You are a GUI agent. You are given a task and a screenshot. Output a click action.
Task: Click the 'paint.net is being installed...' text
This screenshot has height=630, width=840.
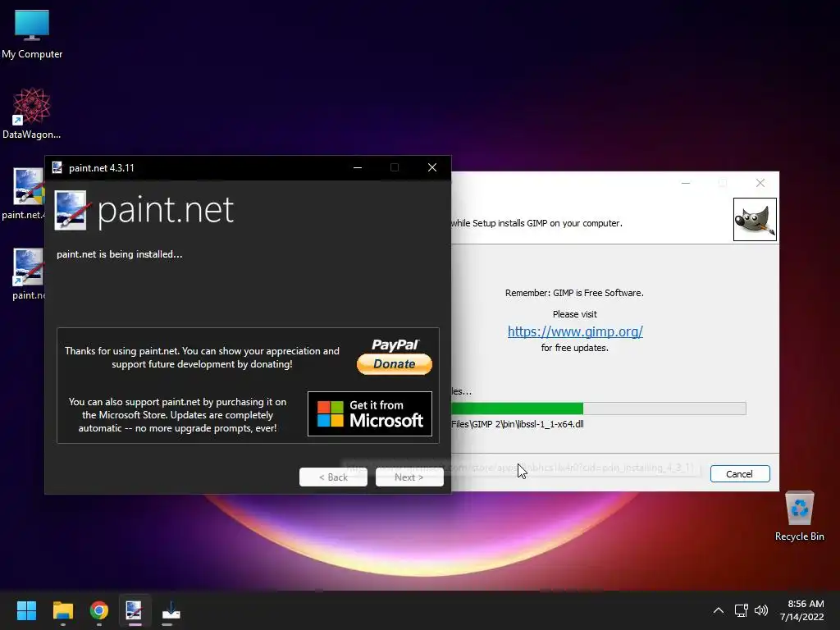tap(120, 254)
